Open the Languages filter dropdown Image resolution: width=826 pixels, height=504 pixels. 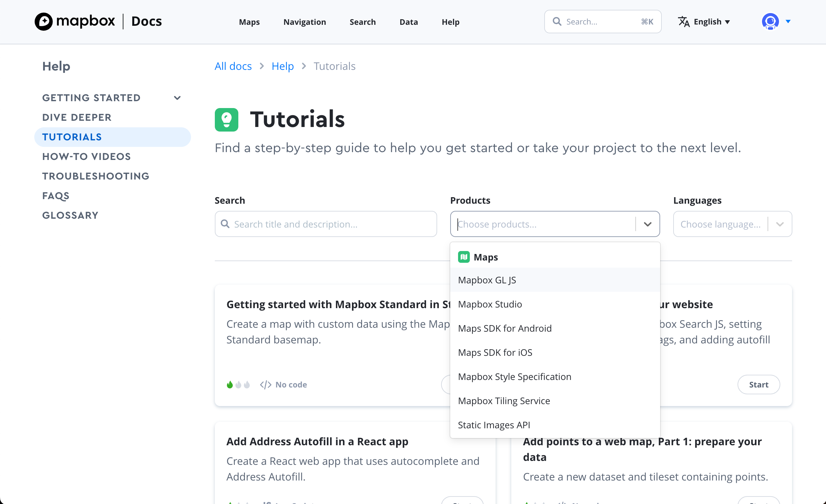tap(732, 224)
